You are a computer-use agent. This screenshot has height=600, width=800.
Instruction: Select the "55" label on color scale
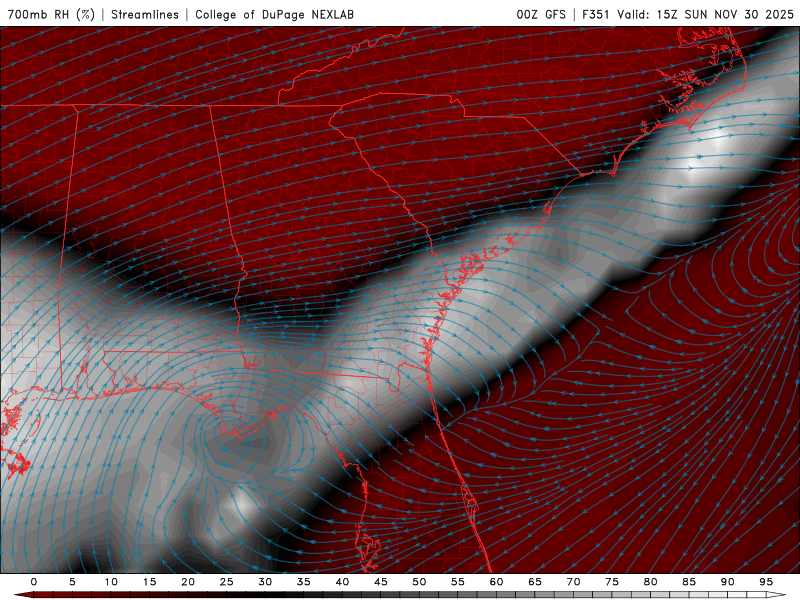click(x=458, y=582)
